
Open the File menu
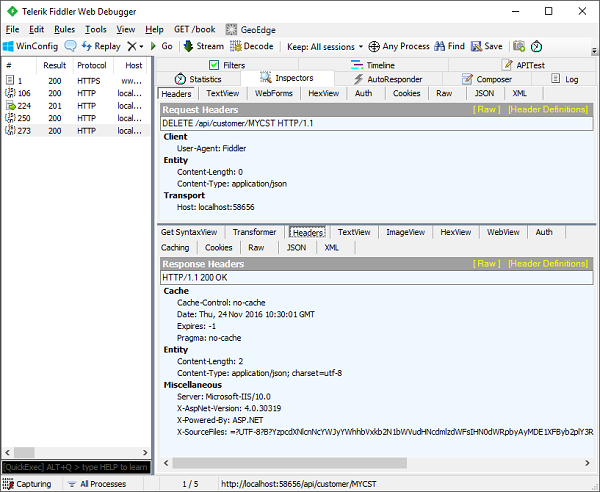click(x=12, y=29)
